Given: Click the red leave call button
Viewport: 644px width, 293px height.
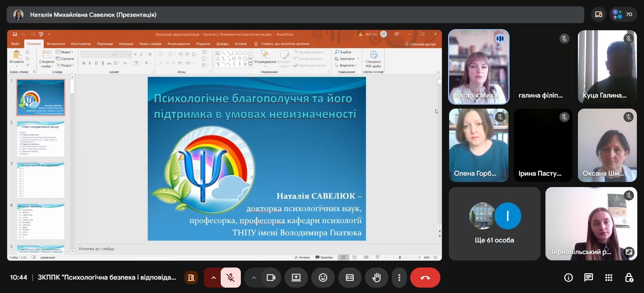Looking at the screenshot, I should [x=425, y=278].
